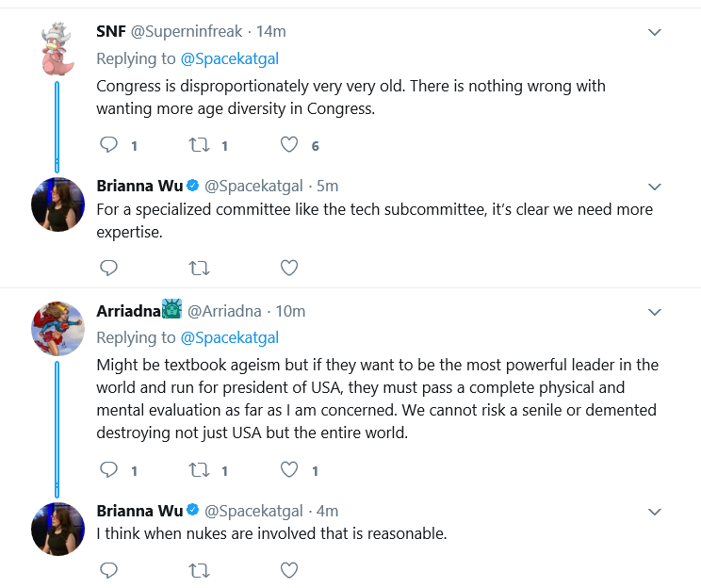Open the chevron menu on Arriadna's tweet
701x588 pixels.
[x=655, y=312]
